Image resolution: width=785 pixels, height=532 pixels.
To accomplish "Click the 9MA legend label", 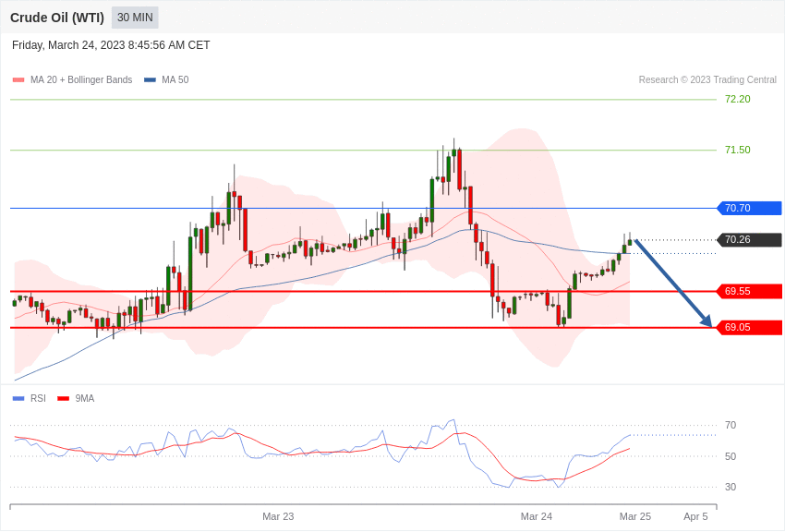I will tap(85, 398).
